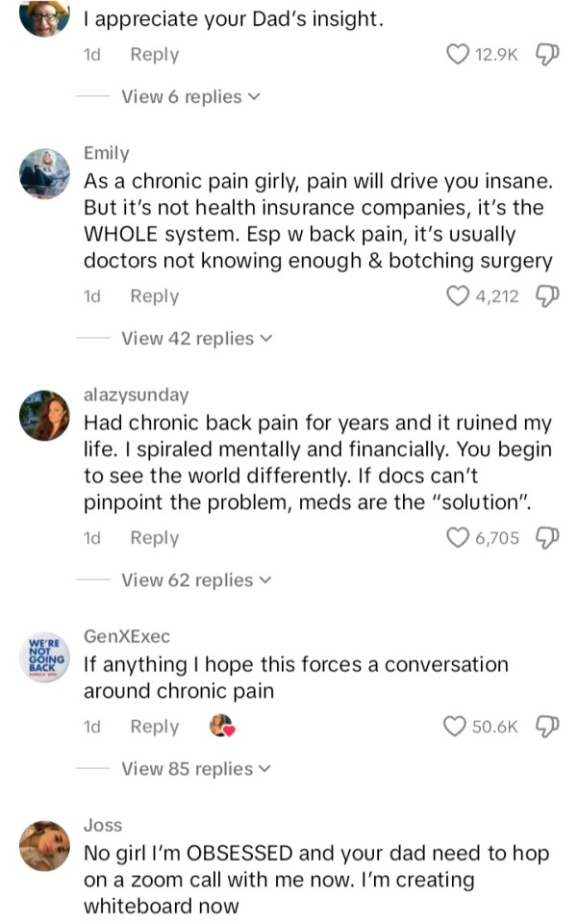
Task: Expand View 6 replies
Action: click(190, 96)
